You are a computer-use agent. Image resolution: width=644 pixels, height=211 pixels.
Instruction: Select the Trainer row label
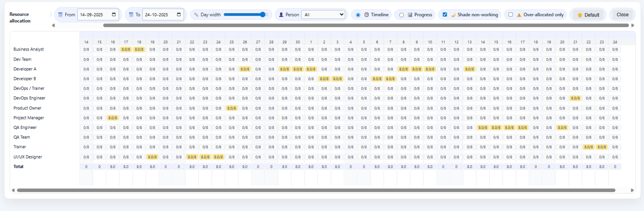(x=20, y=147)
